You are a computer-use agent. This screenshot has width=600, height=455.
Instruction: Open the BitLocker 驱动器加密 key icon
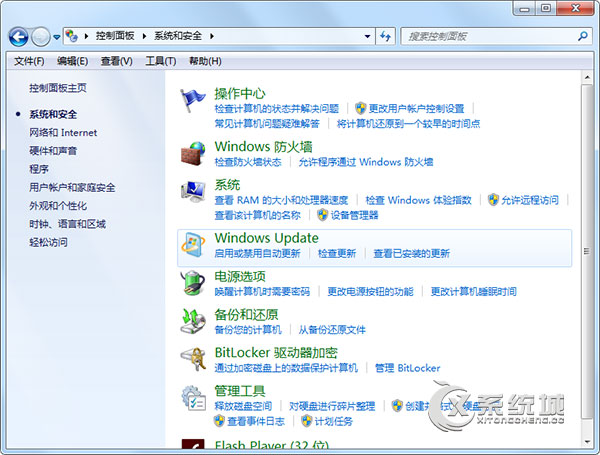pos(193,359)
